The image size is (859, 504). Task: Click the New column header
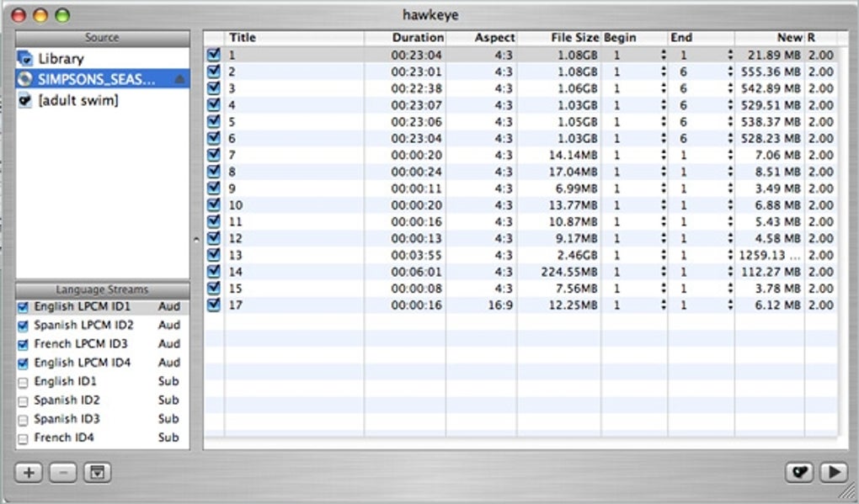pyautogui.click(x=770, y=38)
